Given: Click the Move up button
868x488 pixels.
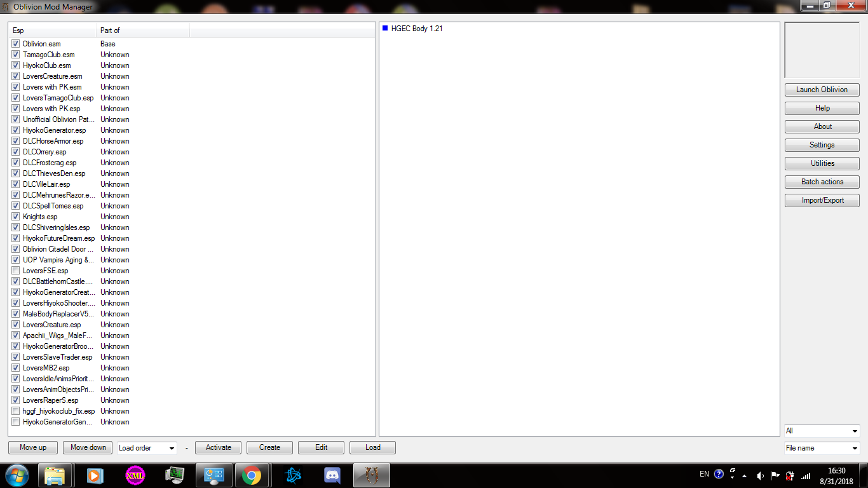Looking at the screenshot, I should tap(33, 447).
